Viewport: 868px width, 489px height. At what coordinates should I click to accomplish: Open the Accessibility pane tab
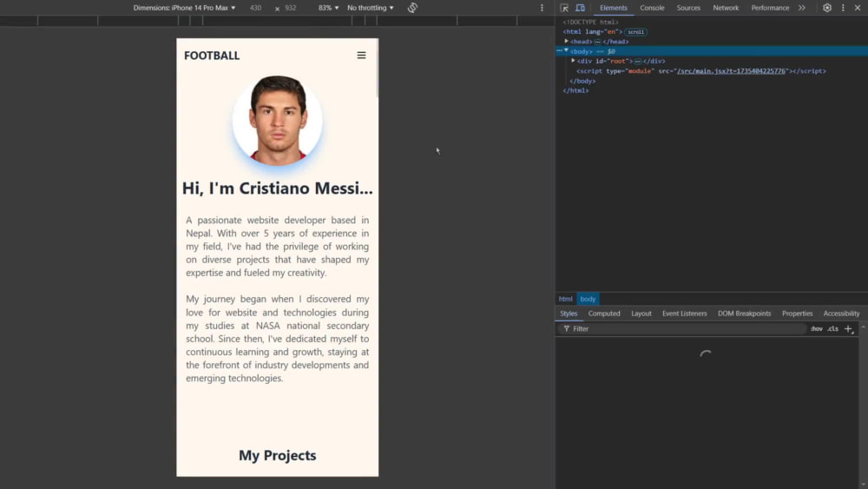point(841,314)
